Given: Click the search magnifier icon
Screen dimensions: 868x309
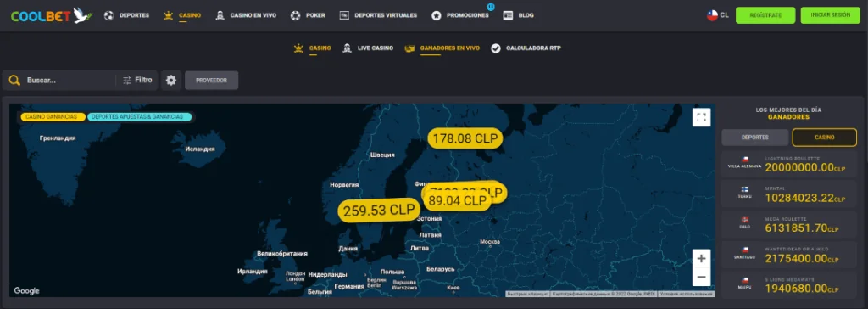Looking at the screenshot, I should (x=15, y=81).
